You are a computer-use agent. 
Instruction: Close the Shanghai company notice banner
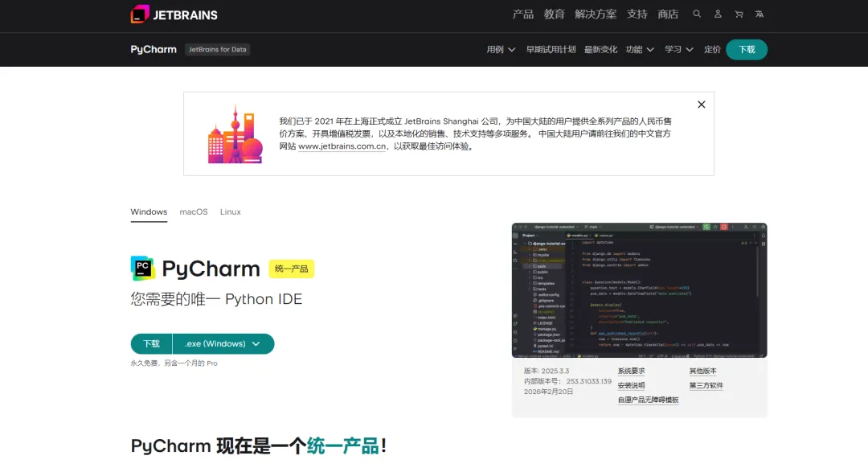(702, 105)
